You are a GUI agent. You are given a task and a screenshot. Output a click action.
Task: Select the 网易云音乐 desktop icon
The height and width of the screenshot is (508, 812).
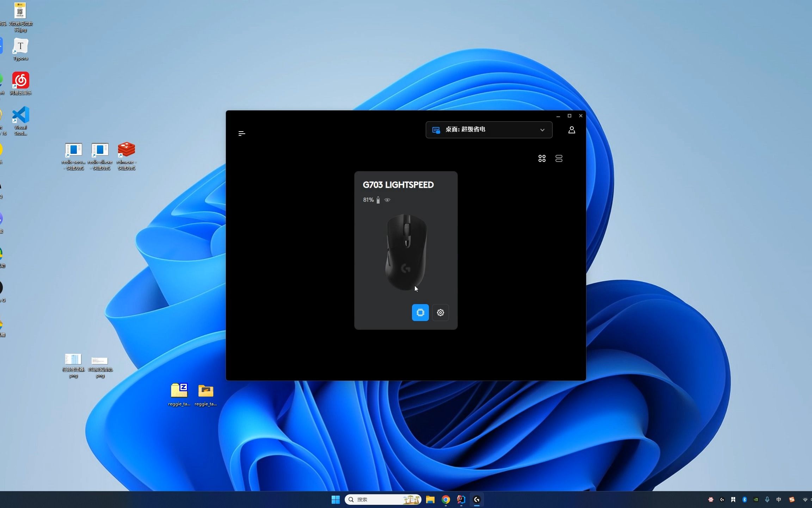click(x=20, y=84)
